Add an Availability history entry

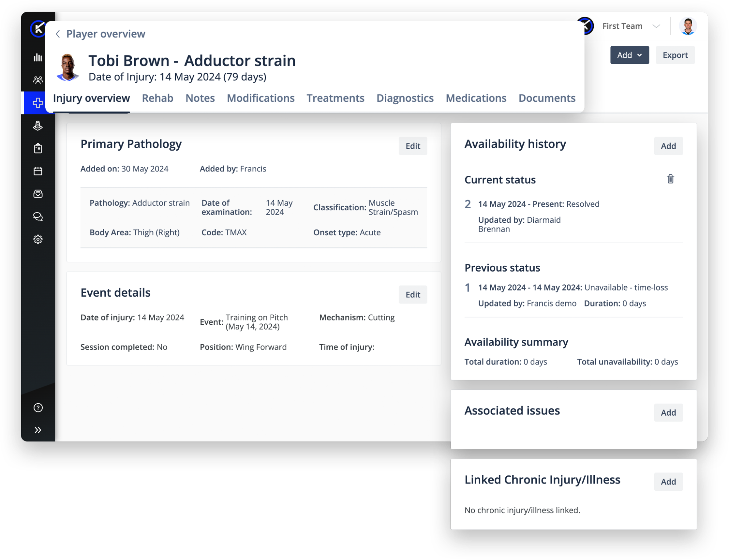pos(668,146)
